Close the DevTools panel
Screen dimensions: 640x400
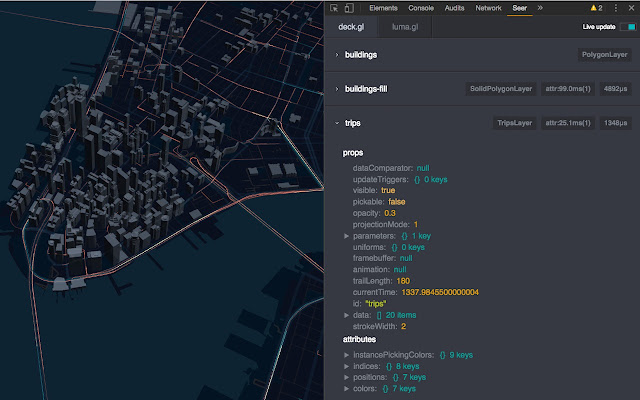629,7
